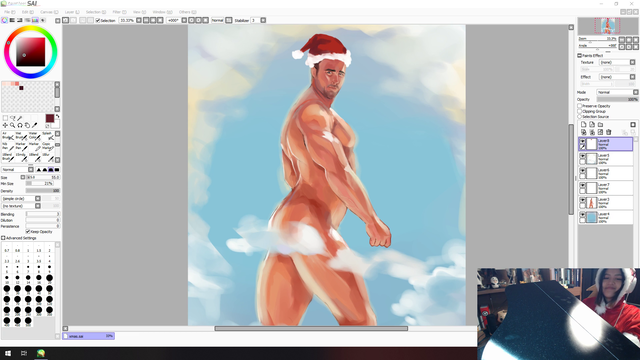Hide Layer5 with its eye icon
The width and height of the screenshot is (640, 360).
(582, 156)
